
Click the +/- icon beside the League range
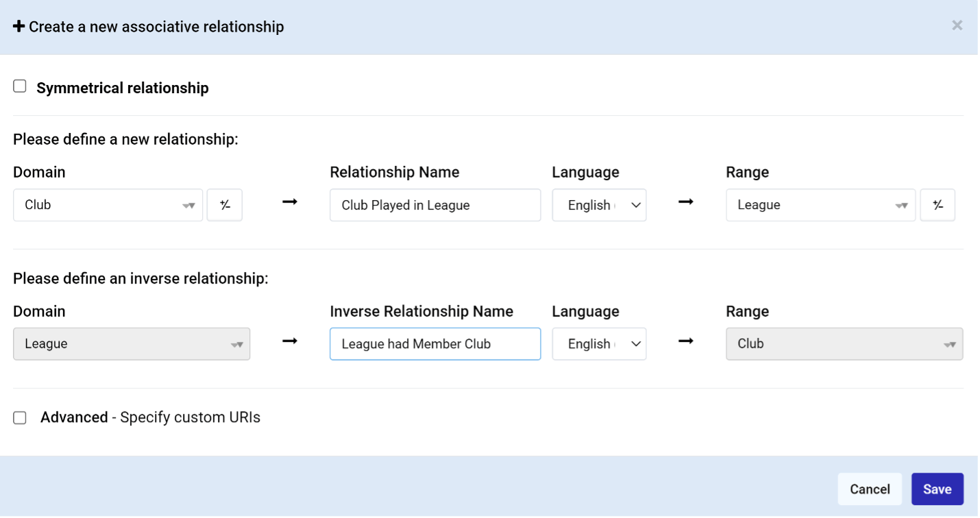(938, 205)
